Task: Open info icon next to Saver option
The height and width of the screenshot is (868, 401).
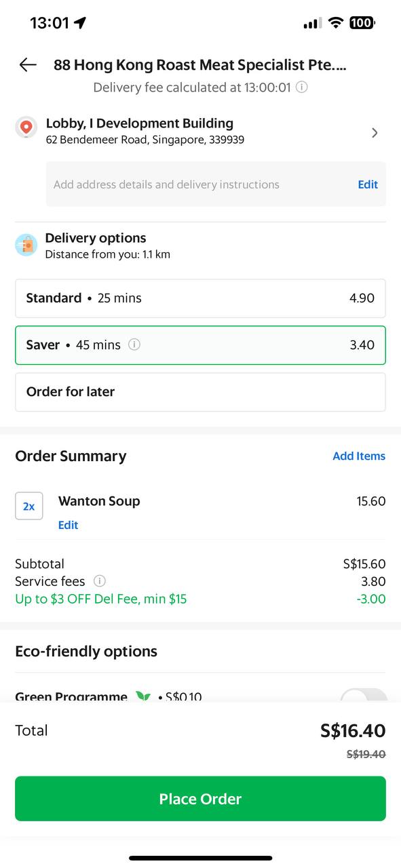Action: point(134,344)
